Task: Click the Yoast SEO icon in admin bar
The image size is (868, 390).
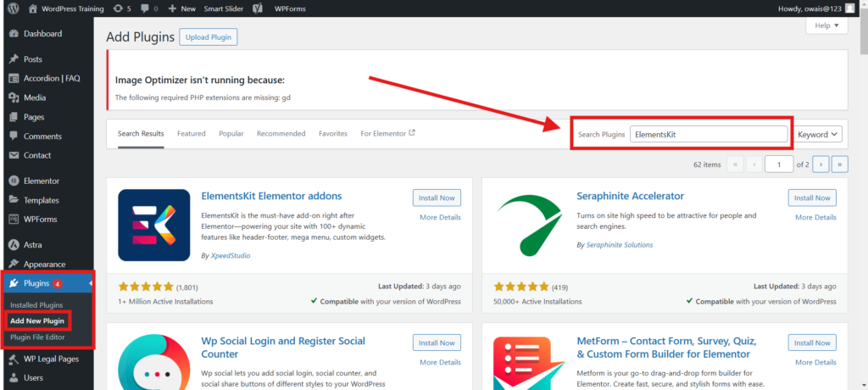Action: (x=257, y=8)
